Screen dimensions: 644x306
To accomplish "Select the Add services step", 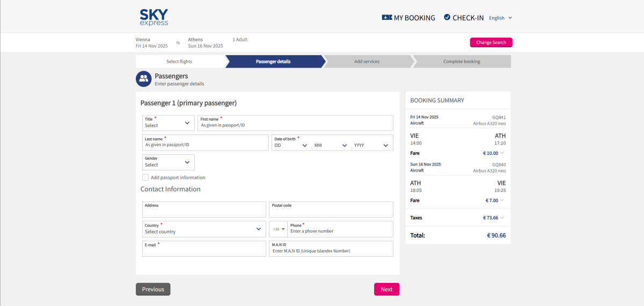I will [x=367, y=62].
